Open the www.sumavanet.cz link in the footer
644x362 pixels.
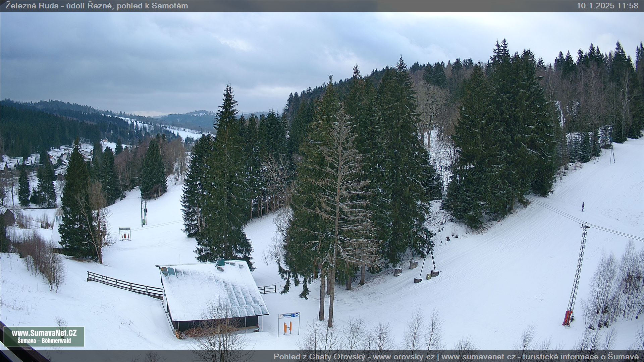point(478,357)
